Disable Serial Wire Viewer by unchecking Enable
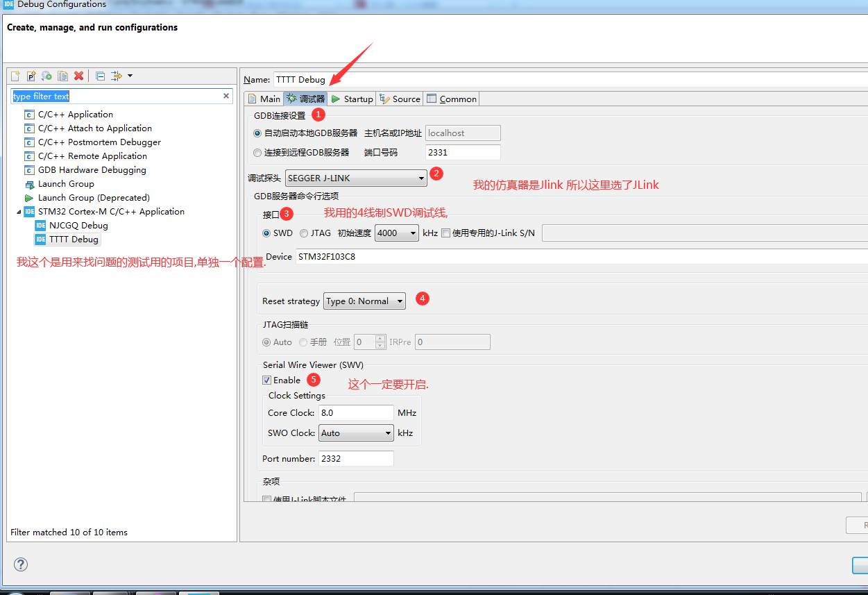The width and height of the screenshot is (868, 595). (267, 380)
